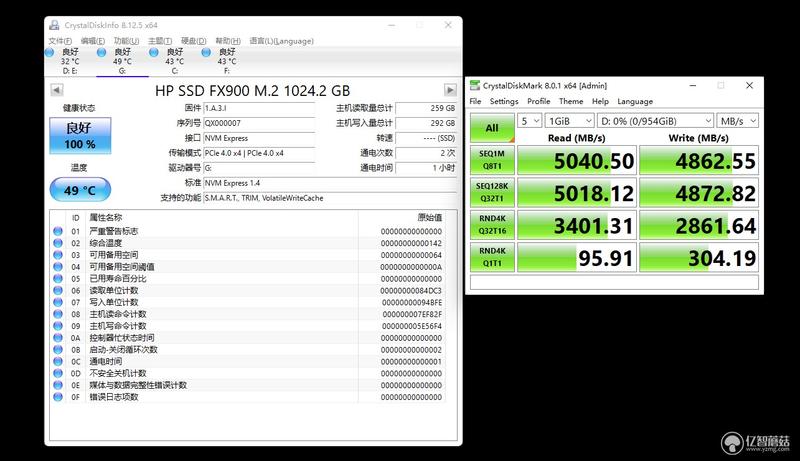Run the SEQ128K Q32T1 test
The width and height of the screenshot is (800, 461).
click(x=492, y=192)
